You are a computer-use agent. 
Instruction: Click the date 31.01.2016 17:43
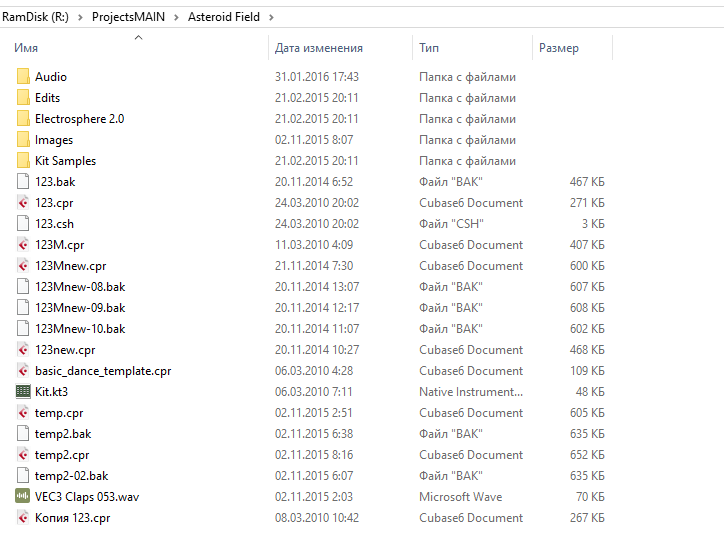click(x=317, y=77)
